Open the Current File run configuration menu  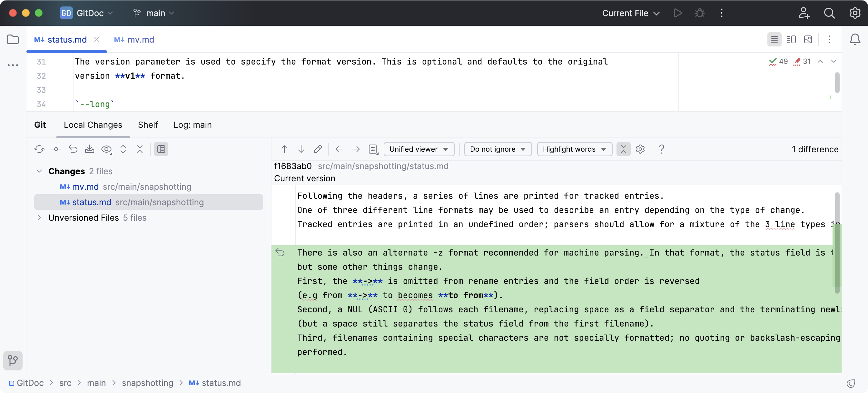click(630, 13)
